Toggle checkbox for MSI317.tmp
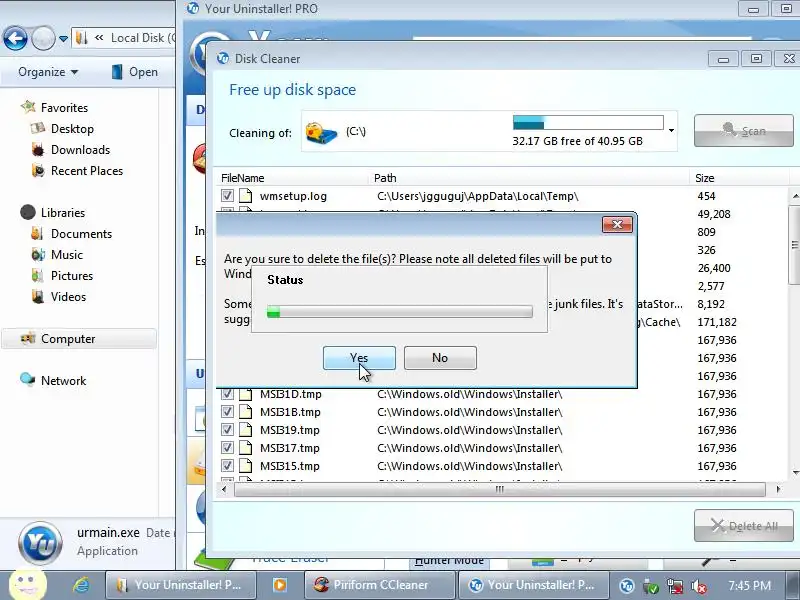Viewport: 800px width, 600px height. 227,448
